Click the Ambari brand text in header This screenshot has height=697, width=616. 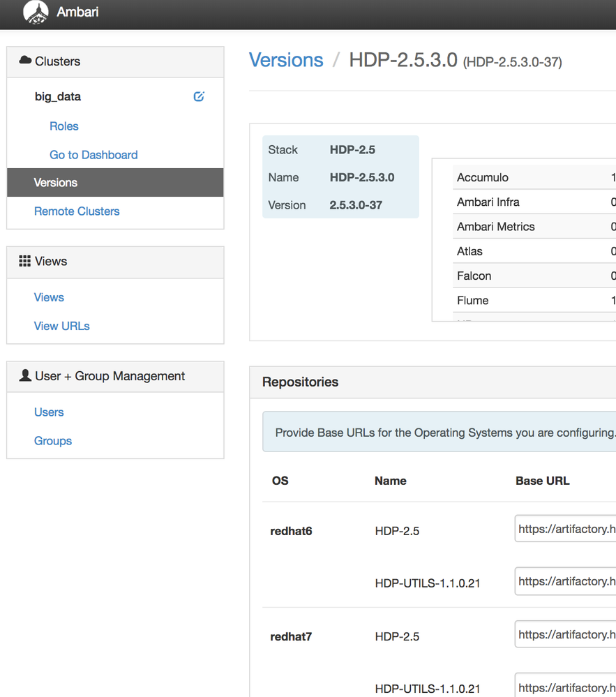tap(77, 12)
